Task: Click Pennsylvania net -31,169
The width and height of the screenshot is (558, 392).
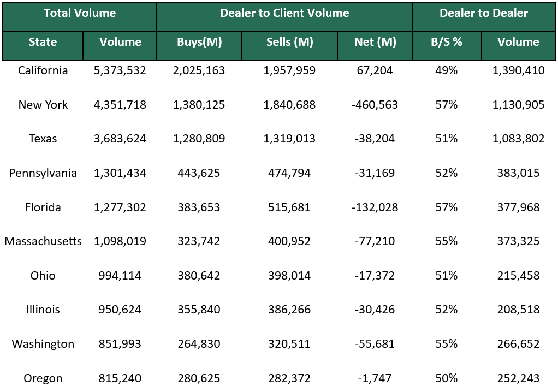Action: click(x=375, y=173)
